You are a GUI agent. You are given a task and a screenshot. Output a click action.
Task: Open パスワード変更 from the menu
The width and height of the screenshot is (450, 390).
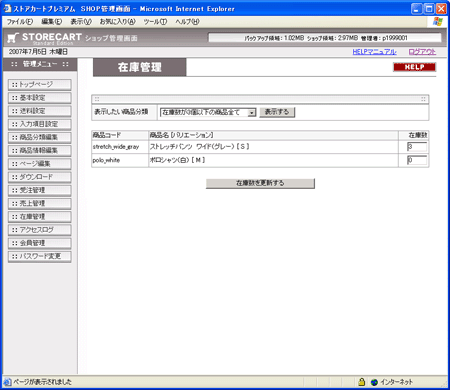coord(40,256)
